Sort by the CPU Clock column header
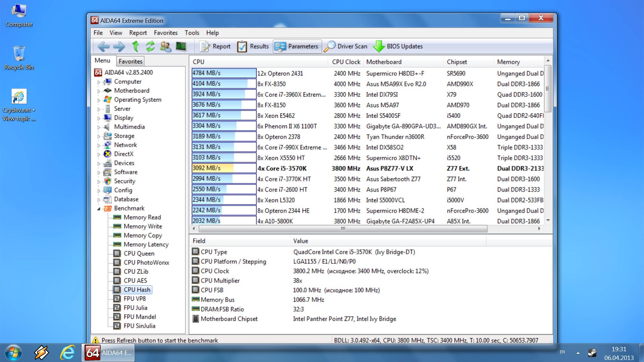The image size is (644, 362). pyautogui.click(x=346, y=62)
